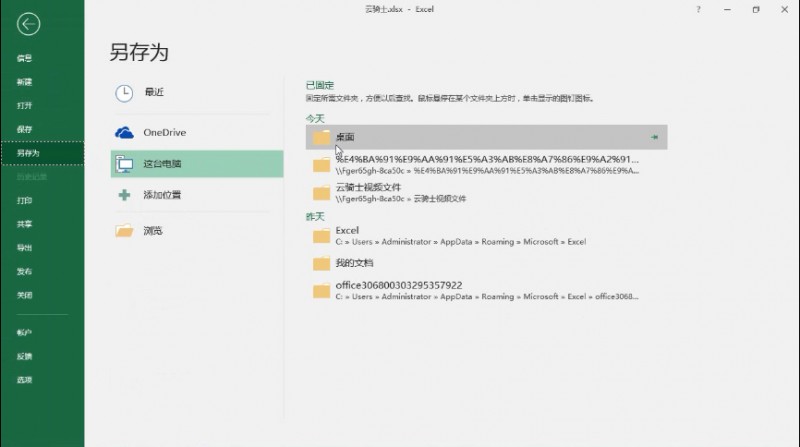Select 导出 in the sidebar
The image size is (800, 447).
tap(24, 248)
